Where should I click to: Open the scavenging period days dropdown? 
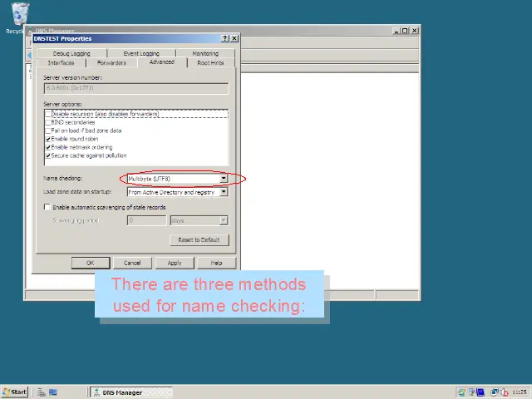[x=224, y=220]
